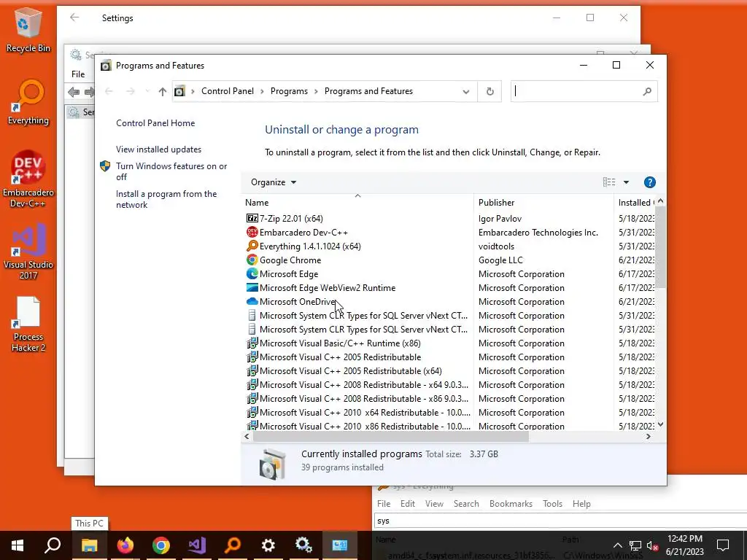Open the File menu in the Everything window
747x560 pixels.
(x=384, y=504)
